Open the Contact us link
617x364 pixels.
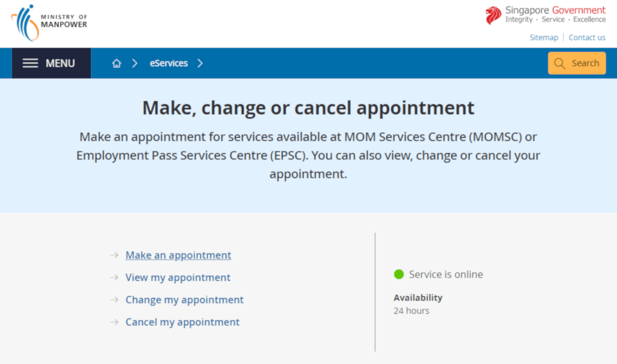click(587, 38)
